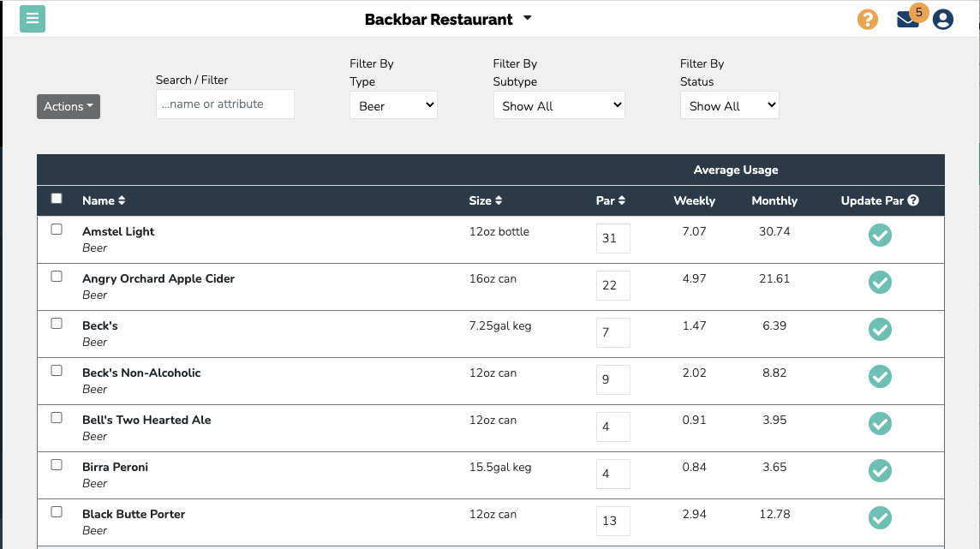Viewport: 980px width, 549px height.
Task: Update par for Black Butte Porter
Action: pyautogui.click(x=880, y=517)
